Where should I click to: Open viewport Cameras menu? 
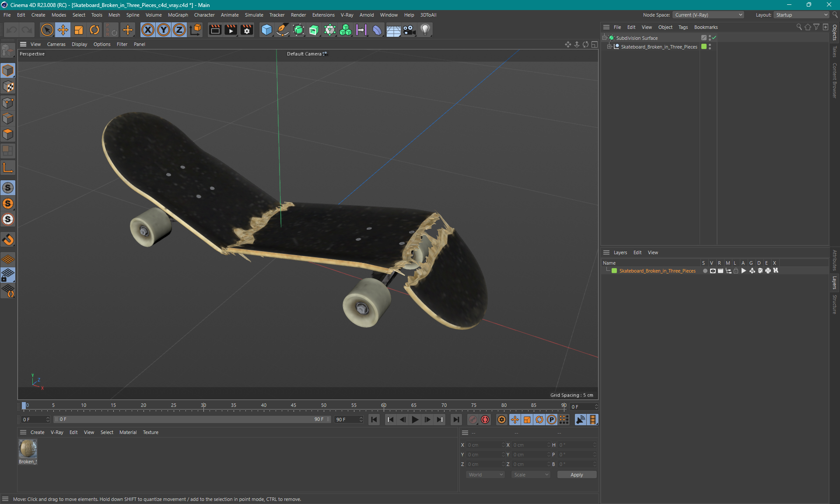(x=56, y=44)
